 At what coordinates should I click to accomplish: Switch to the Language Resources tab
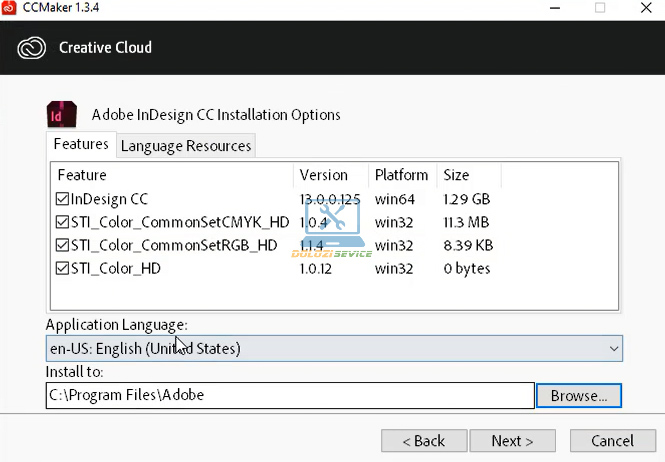(185, 146)
